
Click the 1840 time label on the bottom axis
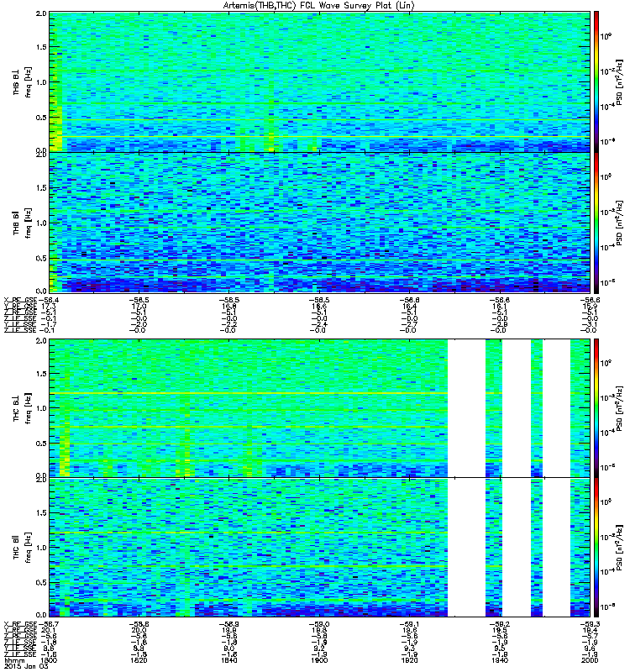(x=228, y=660)
